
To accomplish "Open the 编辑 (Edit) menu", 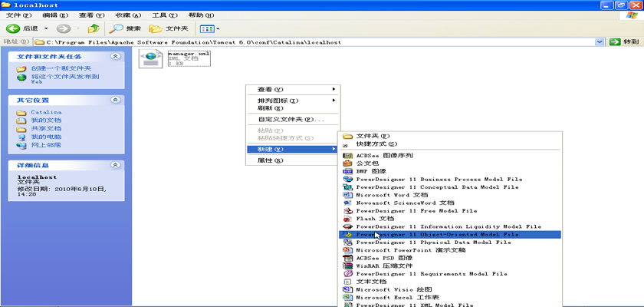I will point(55,15).
